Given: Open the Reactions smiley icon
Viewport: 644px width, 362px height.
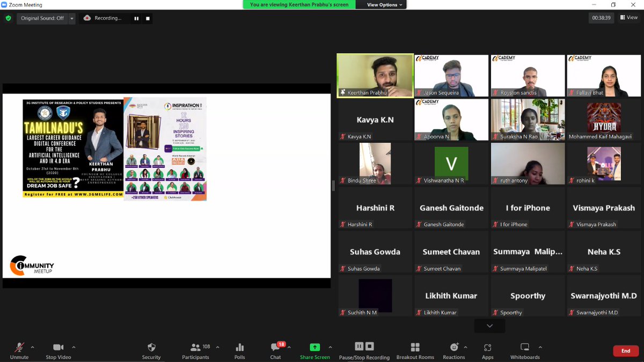Looking at the screenshot, I should pyautogui.click(x=454, y=348).
